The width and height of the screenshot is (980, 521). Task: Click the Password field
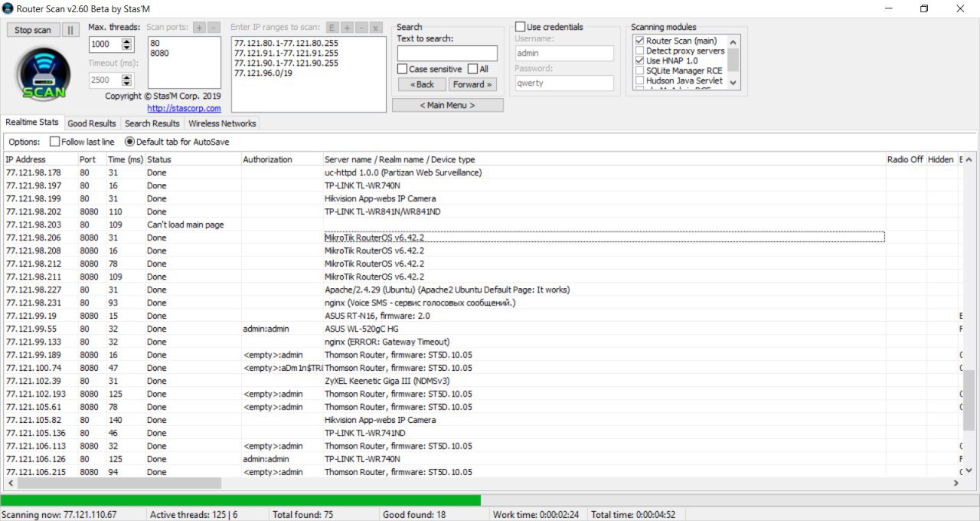click(564, 83)
